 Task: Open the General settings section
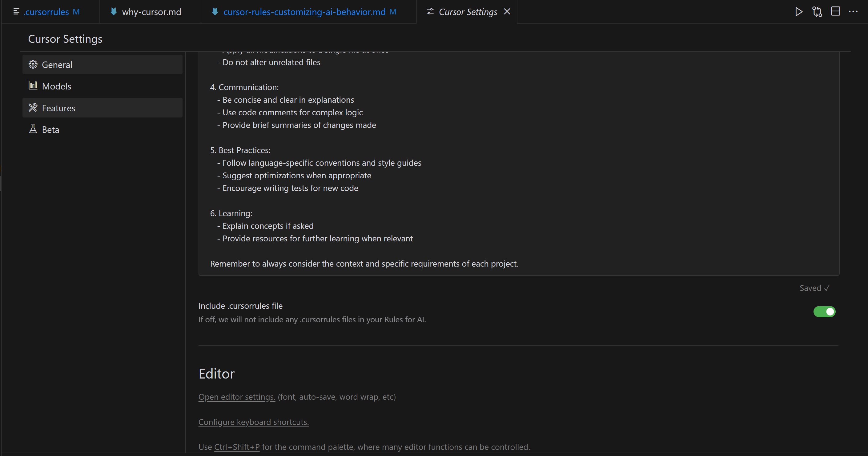click(x=102, y=65)
